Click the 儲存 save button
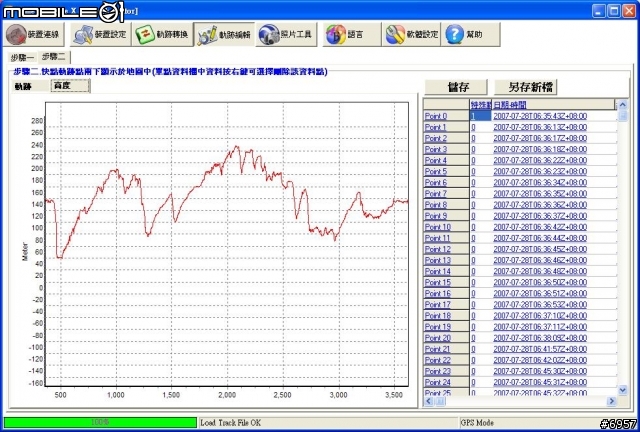 [456, 87]
